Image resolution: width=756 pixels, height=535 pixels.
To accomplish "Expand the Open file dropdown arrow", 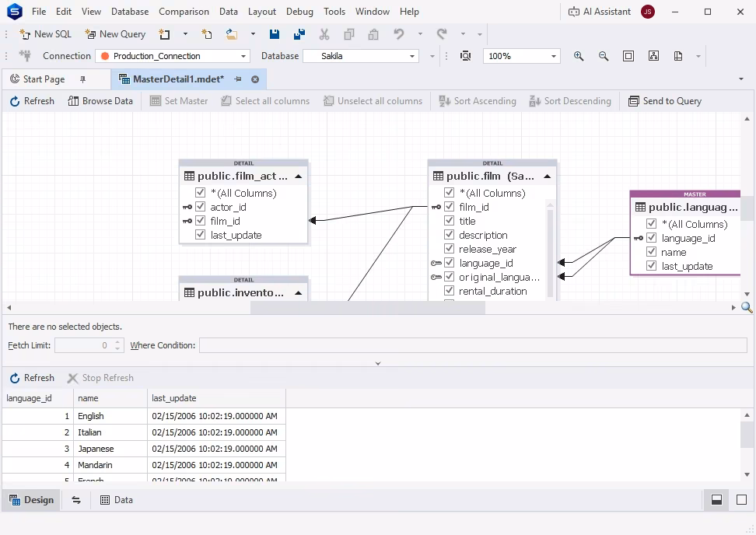I will coord(253,34).
